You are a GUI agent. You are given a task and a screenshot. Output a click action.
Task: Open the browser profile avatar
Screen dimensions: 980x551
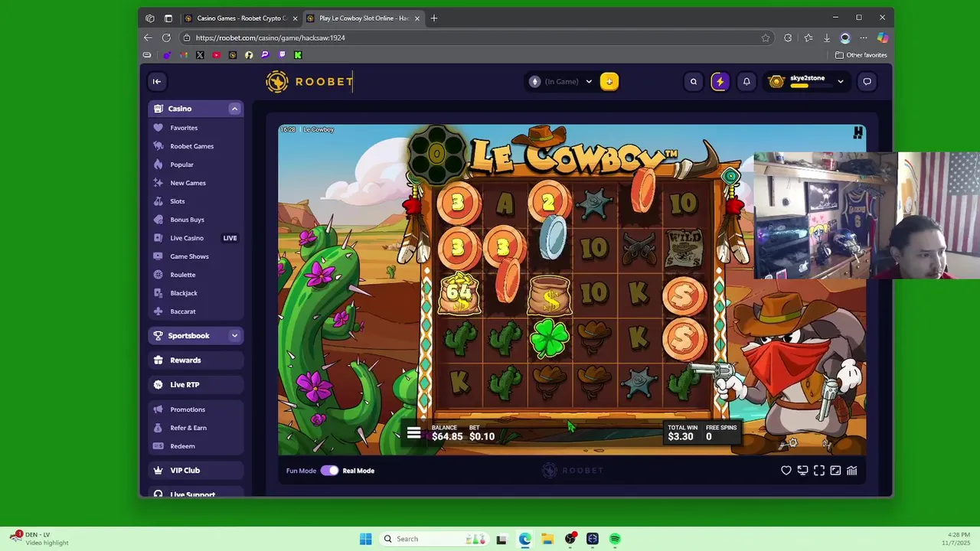pyautogui.click(x=845, y=37)
